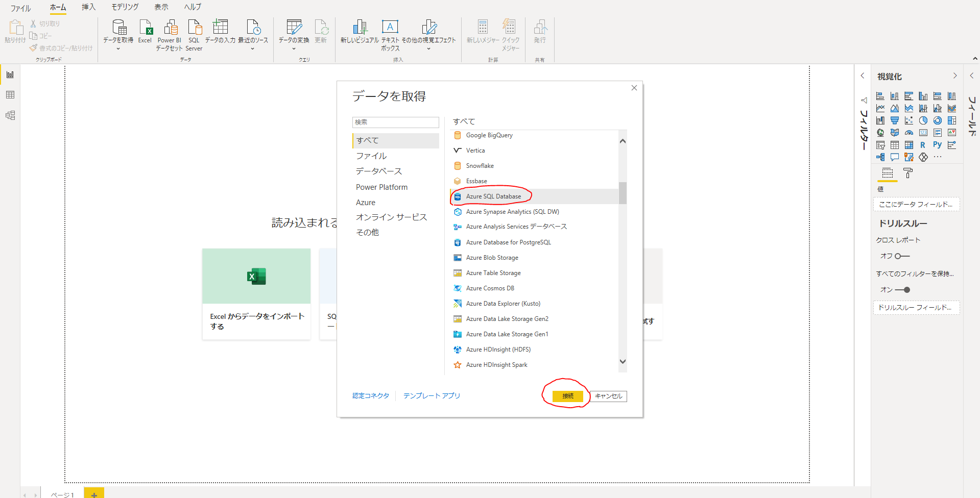Select the データベース category in dialog

(396, 171)
